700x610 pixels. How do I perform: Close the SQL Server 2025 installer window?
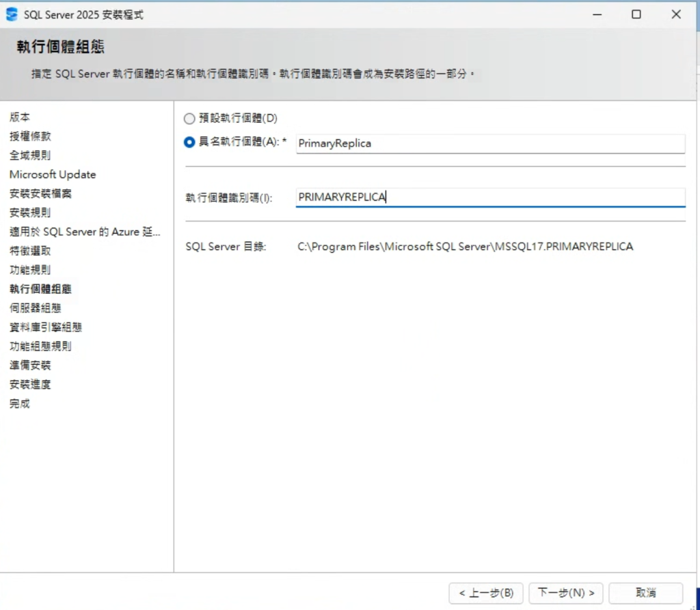676,14
